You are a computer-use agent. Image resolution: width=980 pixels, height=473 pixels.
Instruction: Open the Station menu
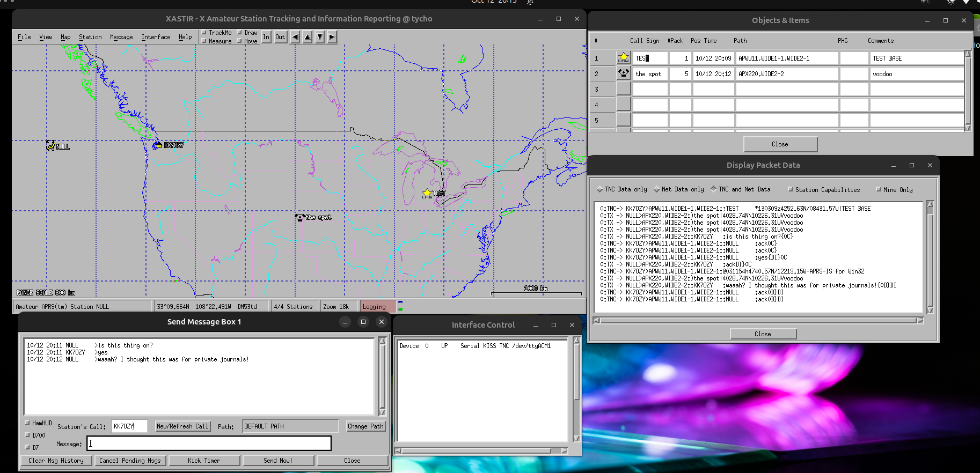click(x=90, y=37)
